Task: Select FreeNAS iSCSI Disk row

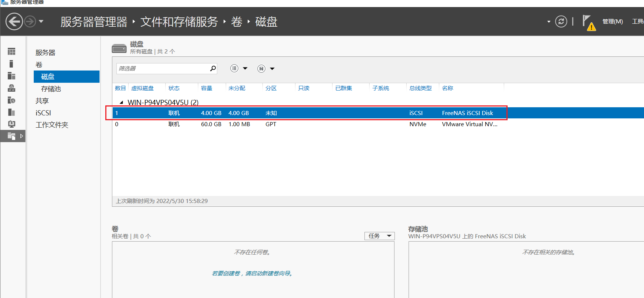Action: click(378, 113)
